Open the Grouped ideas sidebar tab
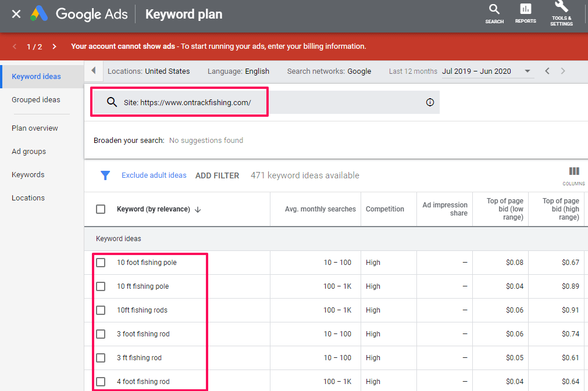 (x=36, y=99)
